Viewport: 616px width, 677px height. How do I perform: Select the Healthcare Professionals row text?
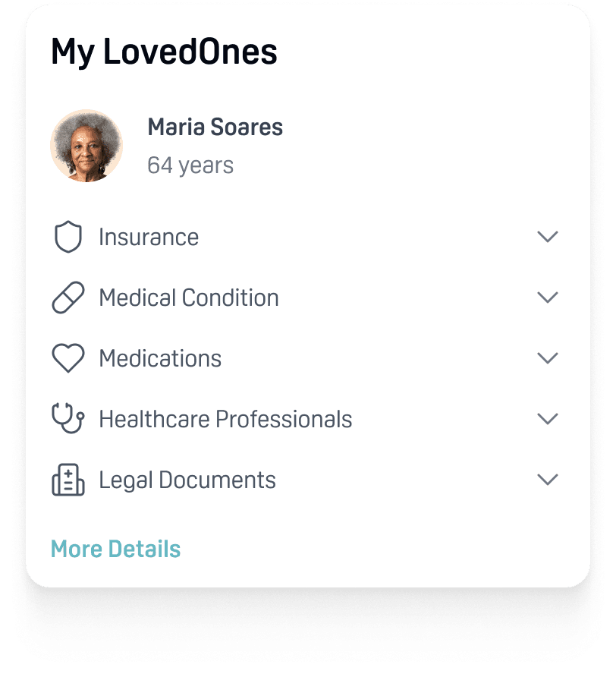tap(225, 418)
